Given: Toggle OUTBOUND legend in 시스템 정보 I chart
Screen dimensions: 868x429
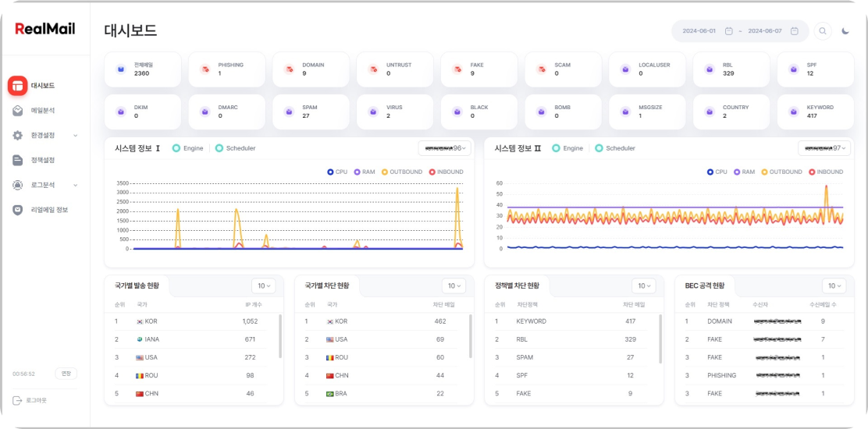Looking at the screenshot, I should (x=385, y=172).
